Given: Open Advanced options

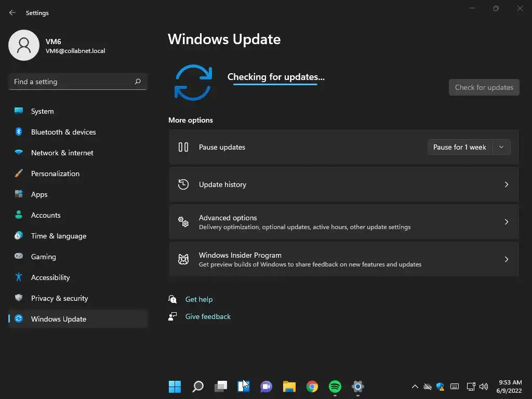Looking at the screenshot, I should pos(344,222).
